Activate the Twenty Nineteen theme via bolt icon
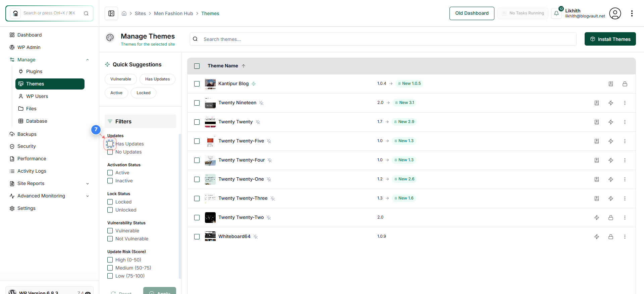Viewport: 644px width, 294px height. [611, 103]
